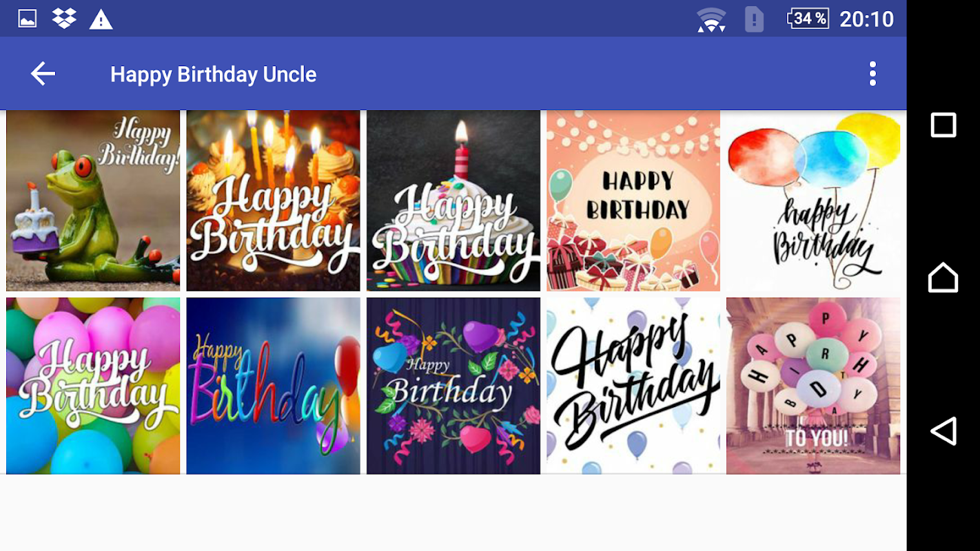This screenshot has height=551, width=980.
Task: Tap the back arrow in the app bar
Action: pos(43,74)
